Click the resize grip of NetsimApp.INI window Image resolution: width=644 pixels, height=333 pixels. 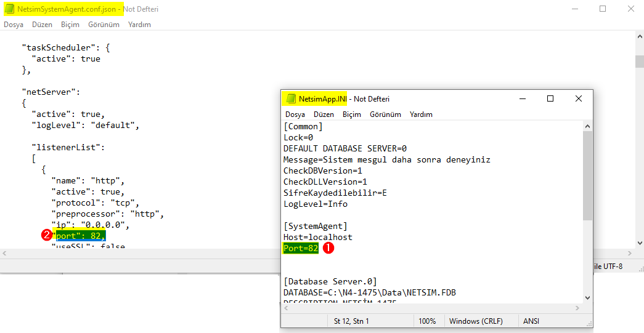[589, 323]
